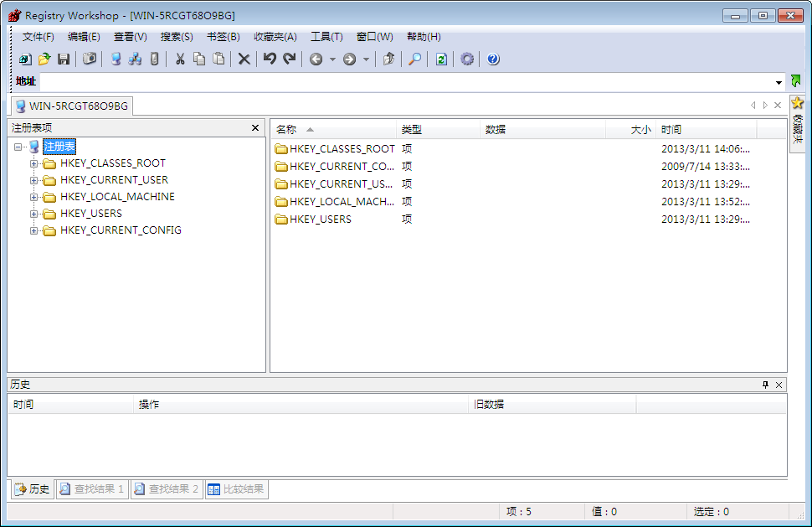Sort list by the 数据 column header
The width and height of the screenshot is (812, 527).
pyautogui.click(x=542, y=130)
